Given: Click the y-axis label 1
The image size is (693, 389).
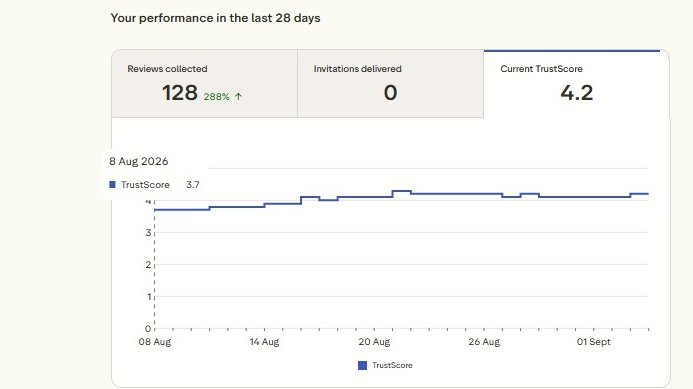Looking at the screenshot, I should tap(149, 296).
